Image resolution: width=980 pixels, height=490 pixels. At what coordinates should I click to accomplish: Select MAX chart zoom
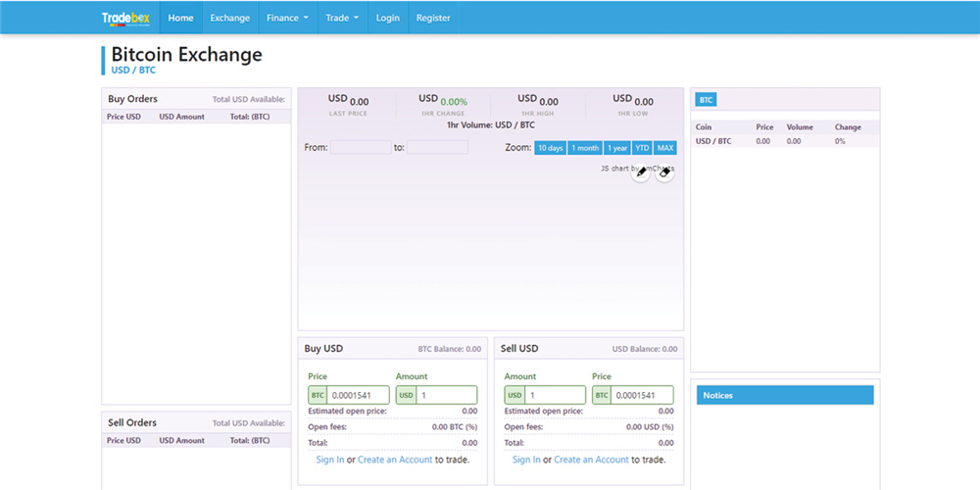[x=665, y=148]
